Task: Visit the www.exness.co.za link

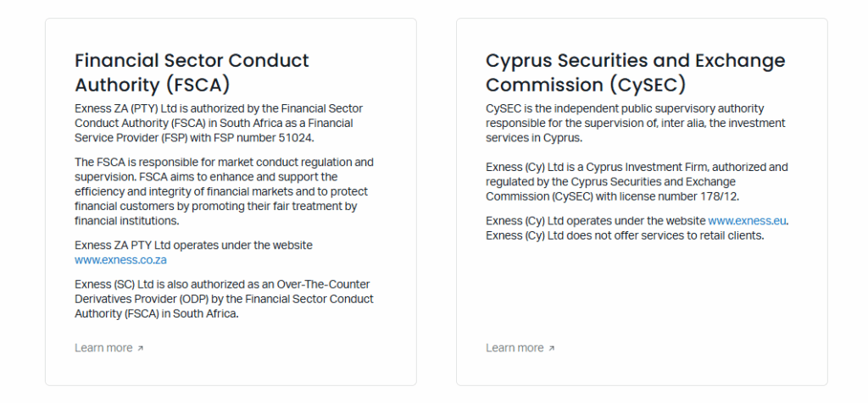Action: coord(120,260)
